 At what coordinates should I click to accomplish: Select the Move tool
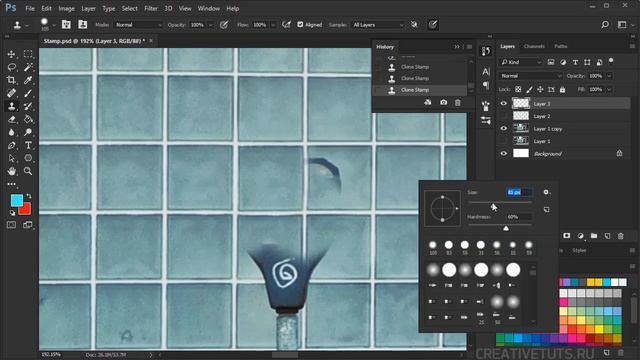pos(11,54)
